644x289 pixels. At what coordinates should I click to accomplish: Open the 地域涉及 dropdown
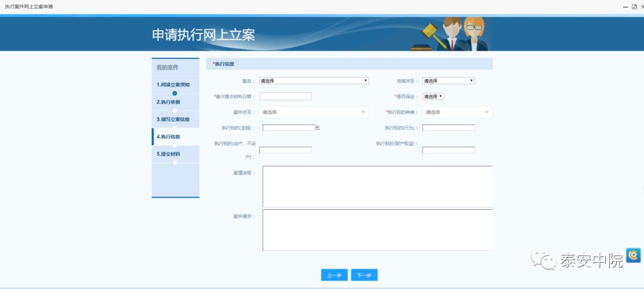[448, 81]
